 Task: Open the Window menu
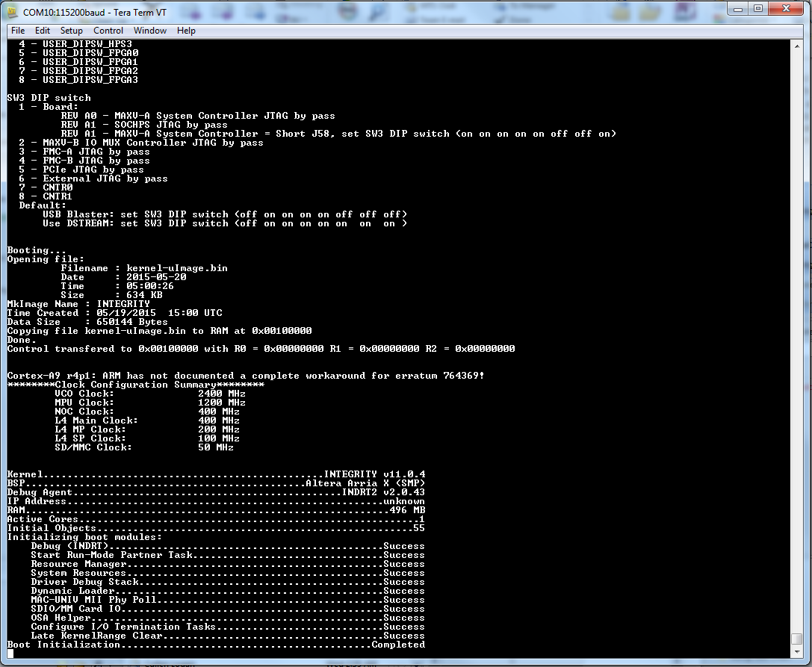(149, 31)
